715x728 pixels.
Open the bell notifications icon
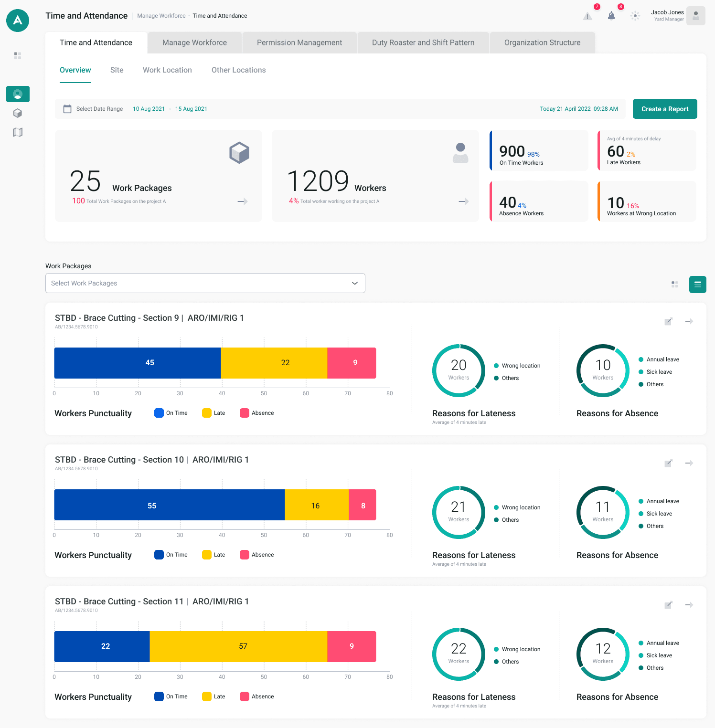611,16
